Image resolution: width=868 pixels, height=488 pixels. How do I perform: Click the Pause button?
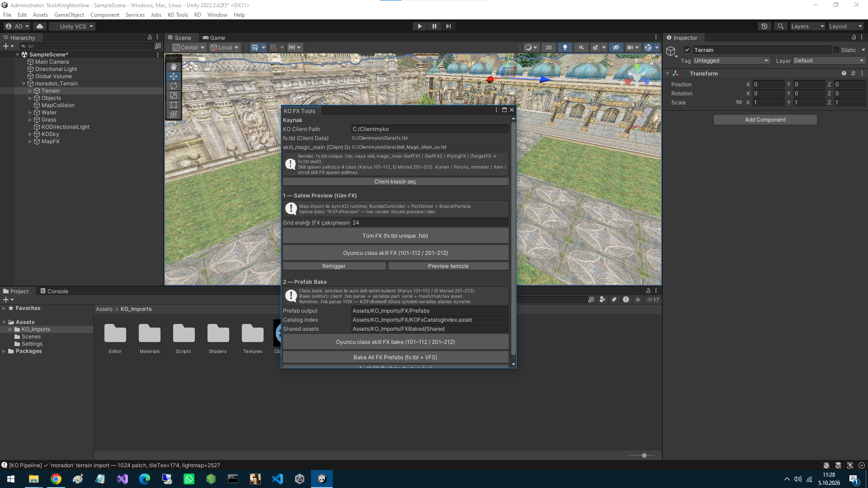point(434,26)
